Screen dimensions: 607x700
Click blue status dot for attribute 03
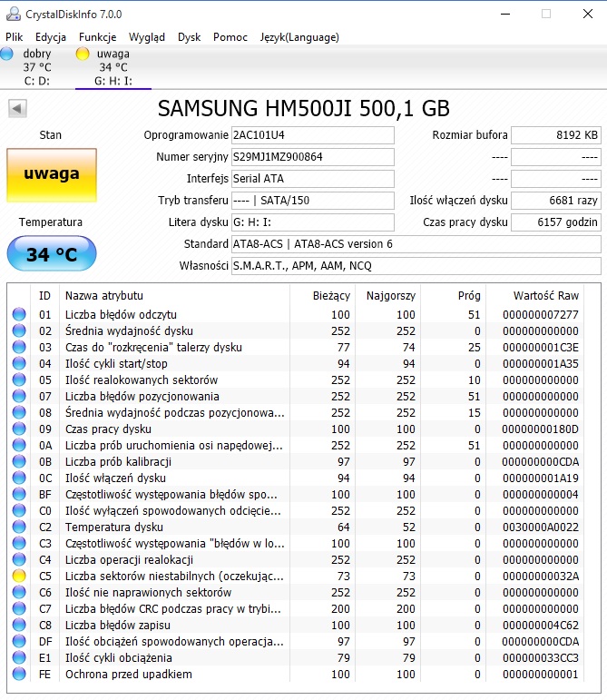(x=19, y=347)
